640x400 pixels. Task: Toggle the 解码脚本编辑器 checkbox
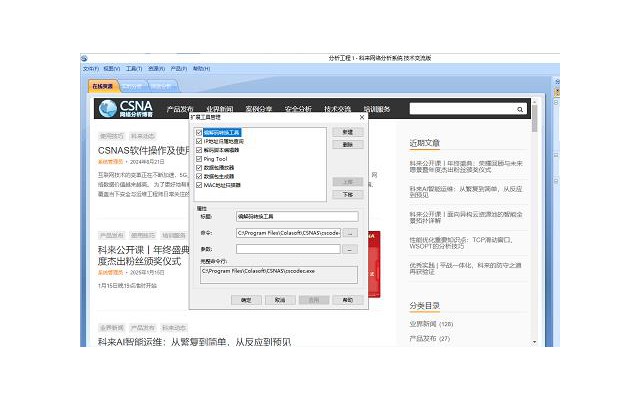tap(199, 150)
